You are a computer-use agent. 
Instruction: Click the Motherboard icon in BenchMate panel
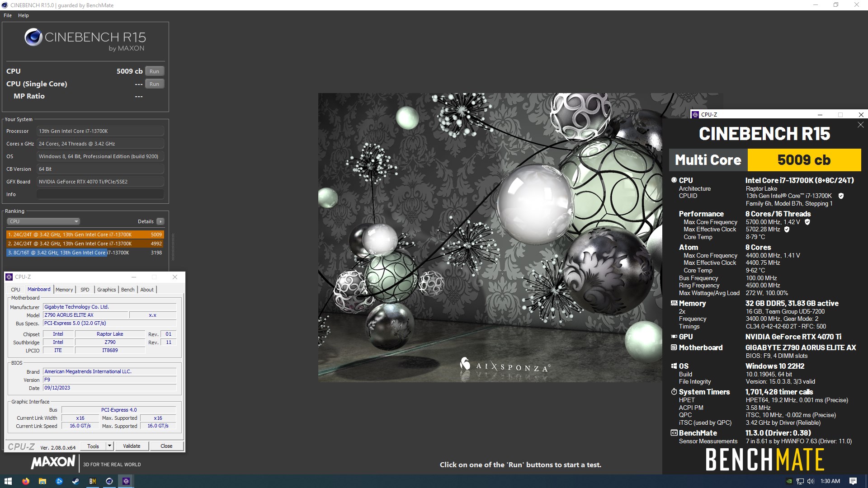pos(674,347)
